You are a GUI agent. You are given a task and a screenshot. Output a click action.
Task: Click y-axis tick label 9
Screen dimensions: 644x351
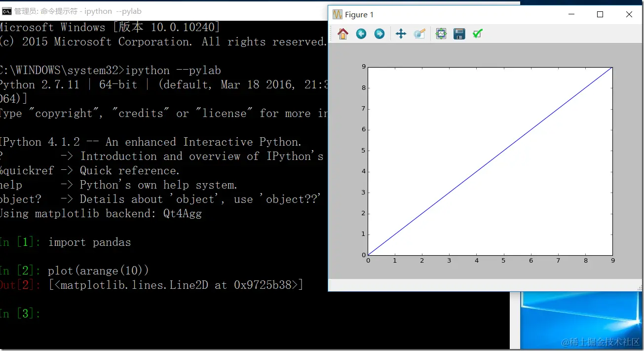click(x=364, y=67)
